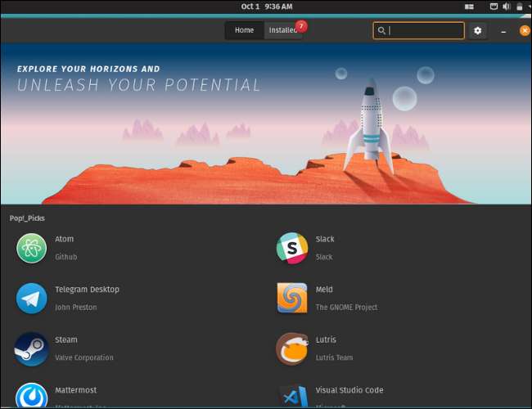Click the Visual Studio Code title
Screen dimensions: 532x409
pyautogui.click(x=349, y=390)
